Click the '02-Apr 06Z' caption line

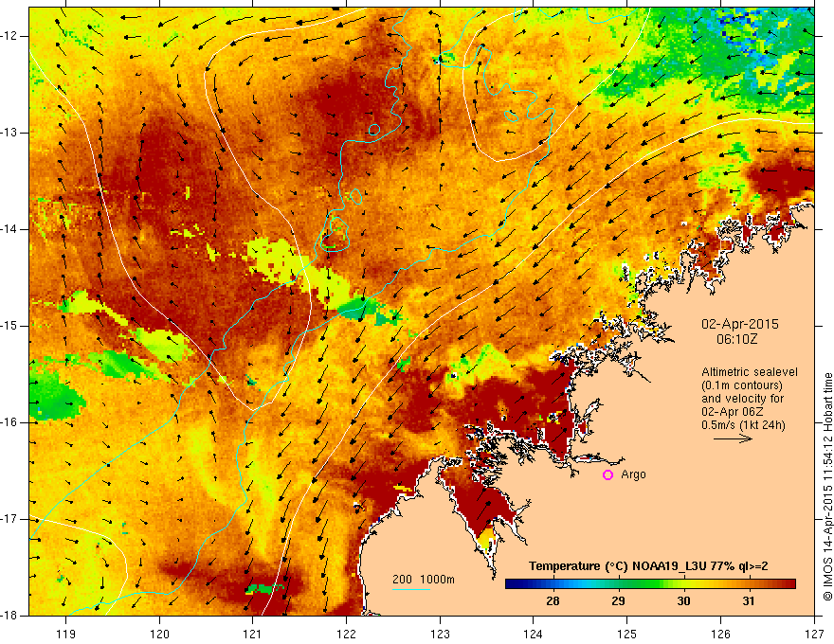pyautogui.click(x=733, y=412)
